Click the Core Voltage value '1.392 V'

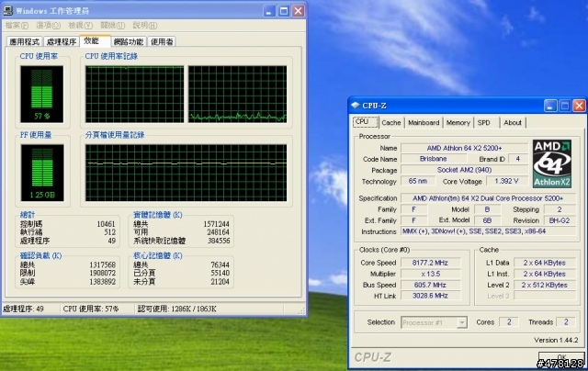tap(506, 182)
